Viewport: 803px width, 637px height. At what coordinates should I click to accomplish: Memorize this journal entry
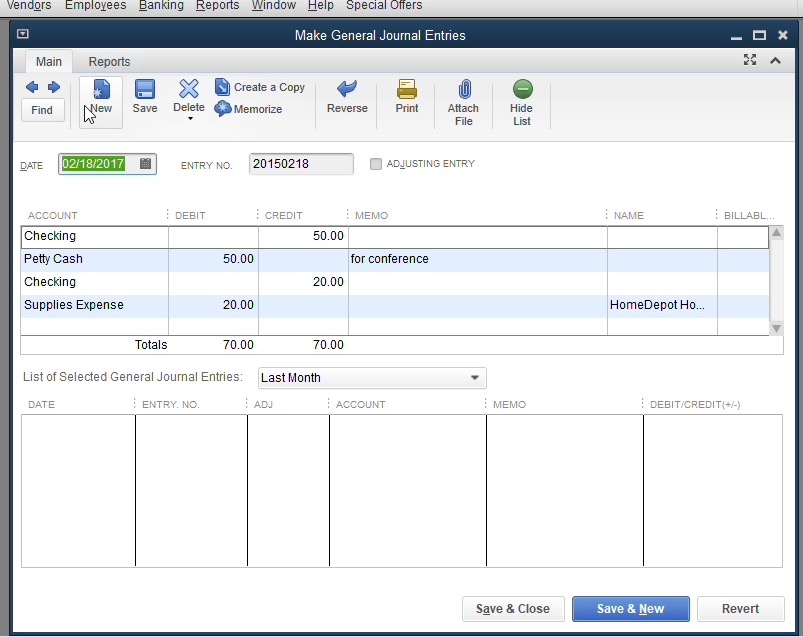(248, 109)
